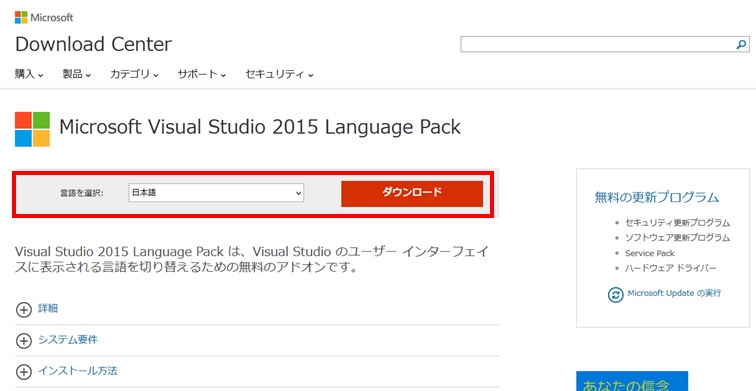This screenshot has height=391, width=756.
Task: Open セキュリティ更新プログラム link
Action: [677, 223]
